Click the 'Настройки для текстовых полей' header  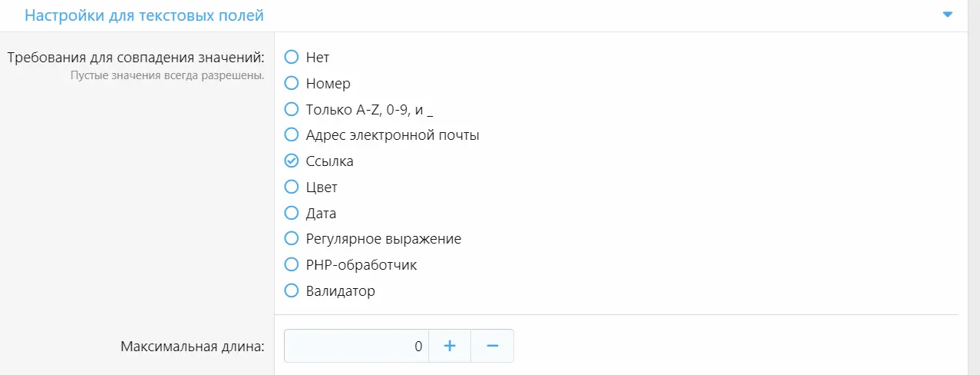[x=144, y=15]
